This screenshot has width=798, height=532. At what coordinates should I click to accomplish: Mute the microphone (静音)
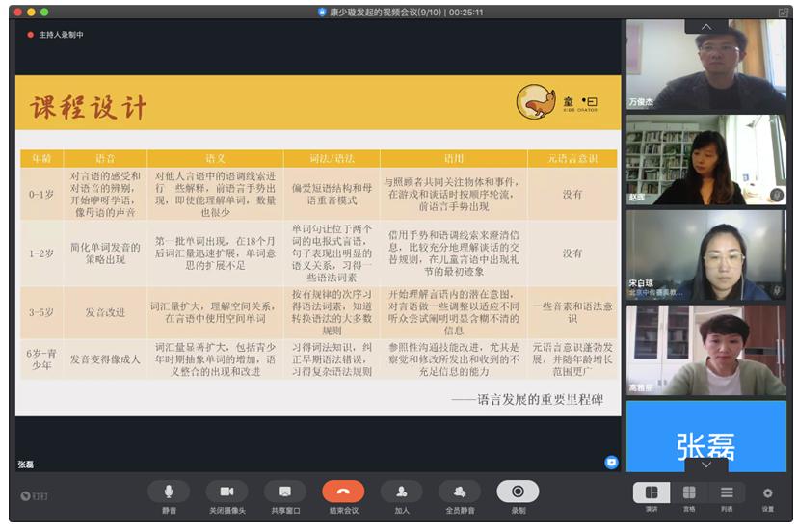click(x=169, y=492)
